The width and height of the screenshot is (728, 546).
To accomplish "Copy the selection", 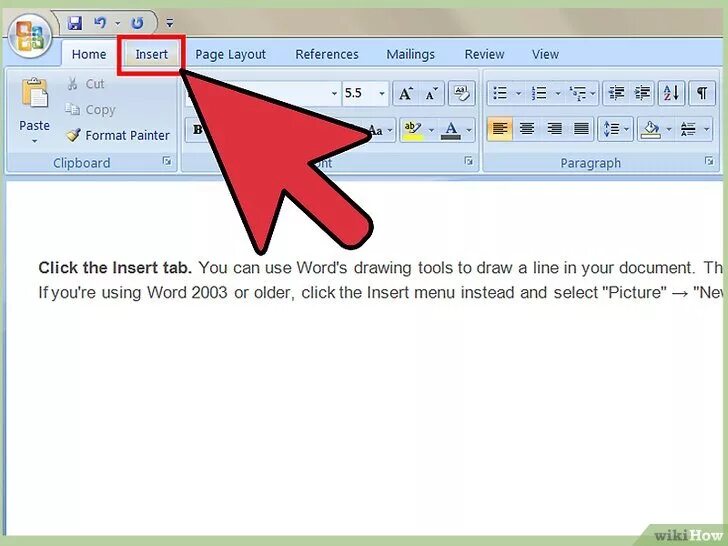I will [91, 110].
